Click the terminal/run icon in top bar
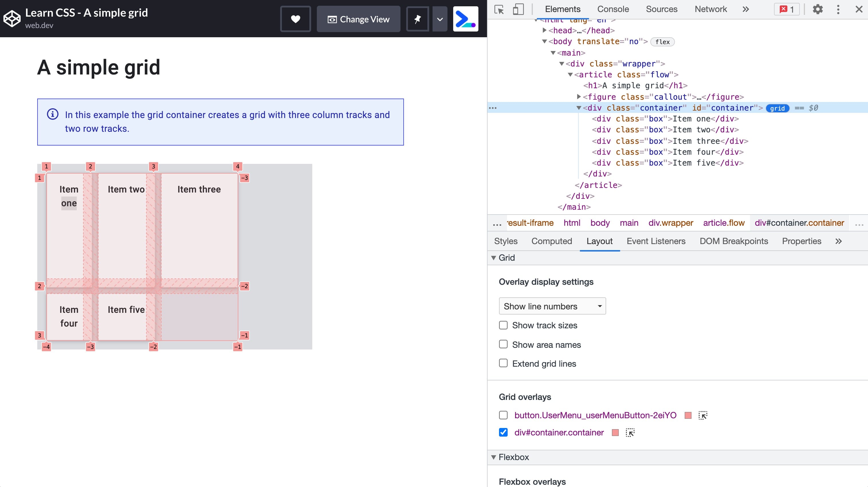This screenshot has height=487, width=868. click(466, 19)
